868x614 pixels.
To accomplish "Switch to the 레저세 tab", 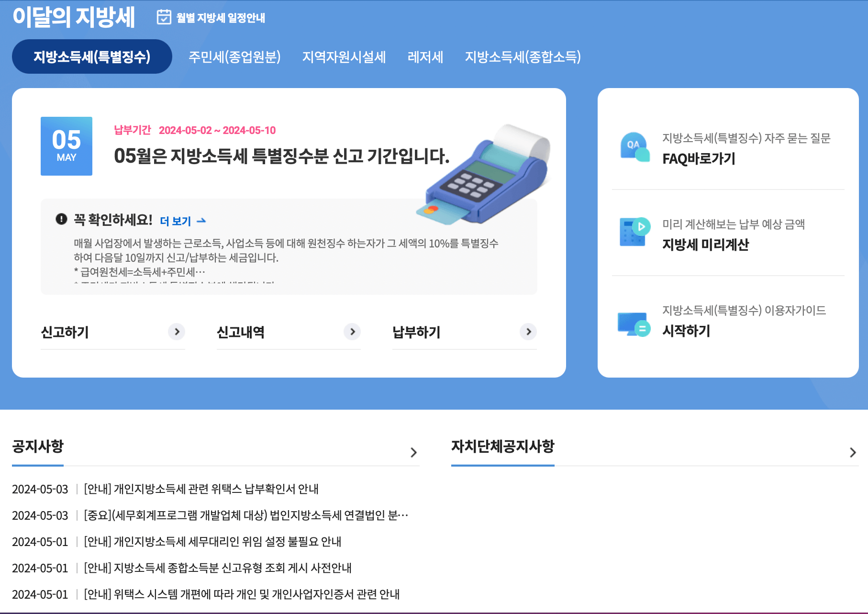I will tap(426, 56).
